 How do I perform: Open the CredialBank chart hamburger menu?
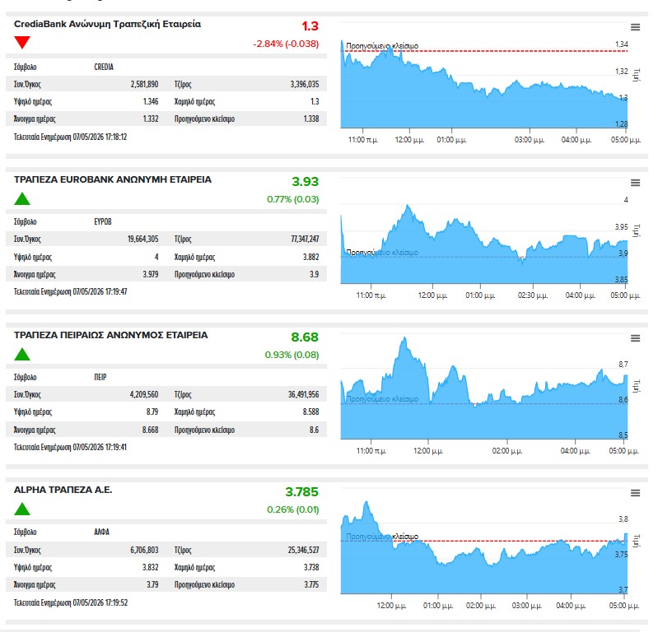click(x=635, y=27)
